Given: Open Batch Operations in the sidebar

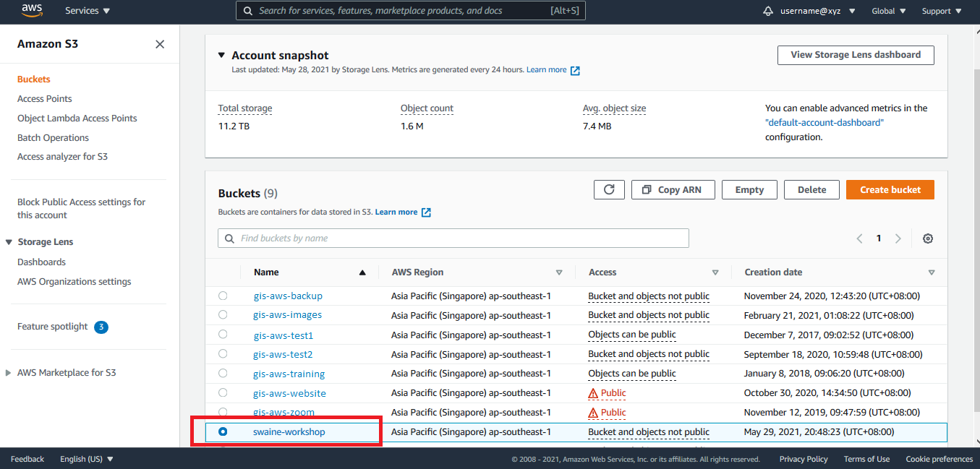Looking at the screenshot, I should click(x=54, y=138).
